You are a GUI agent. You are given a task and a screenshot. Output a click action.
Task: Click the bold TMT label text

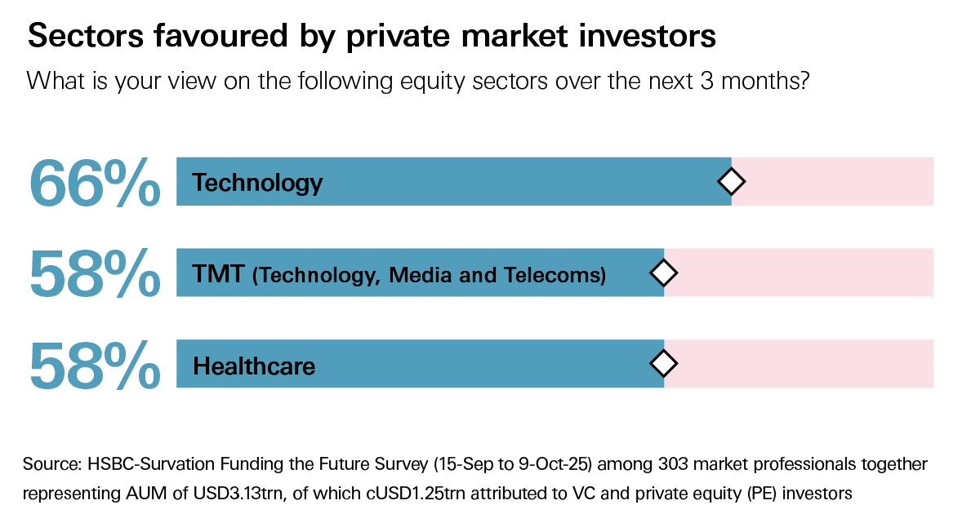point(218,274)
